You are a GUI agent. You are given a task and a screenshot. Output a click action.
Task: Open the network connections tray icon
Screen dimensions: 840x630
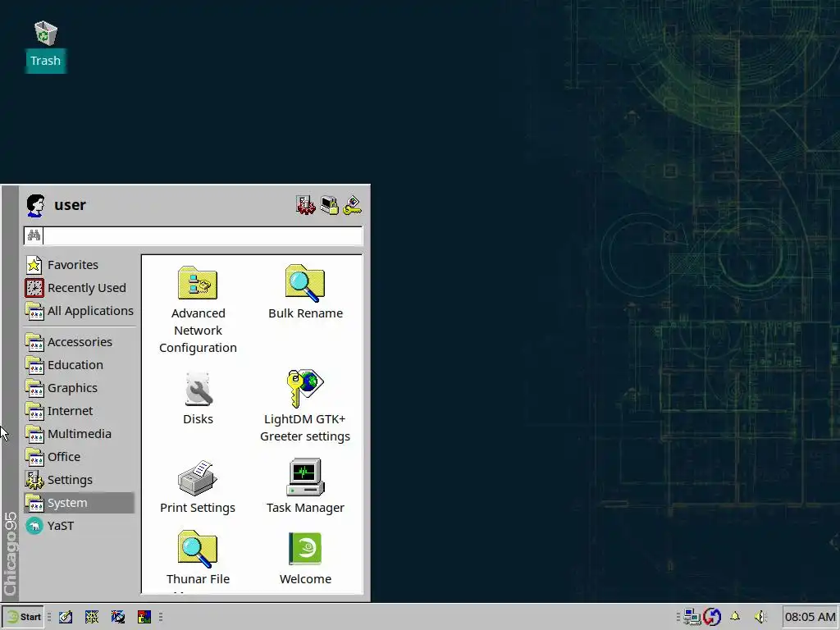click(x=692, y=617)
